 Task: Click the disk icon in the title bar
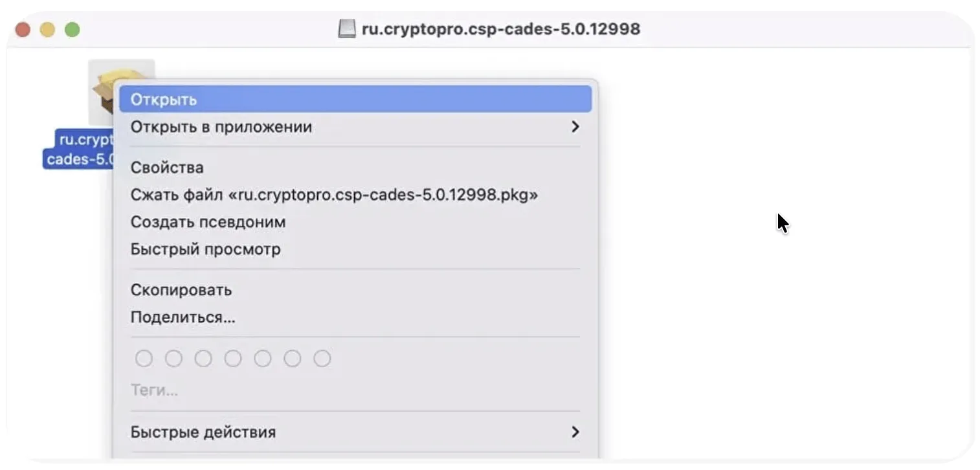click(x=347, y=29)
